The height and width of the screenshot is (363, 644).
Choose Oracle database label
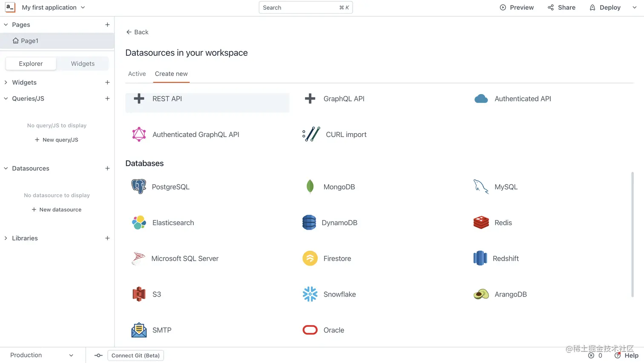(333, 330)
